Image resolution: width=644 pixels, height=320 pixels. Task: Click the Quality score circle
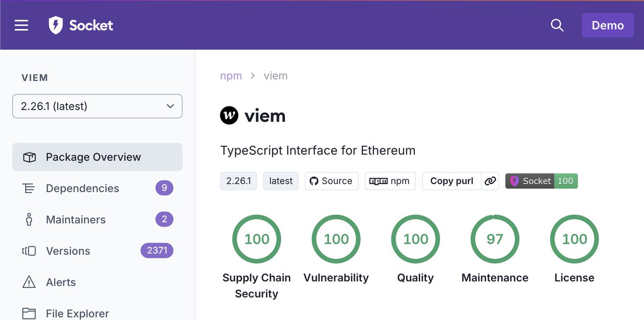[x=415, y=239]
